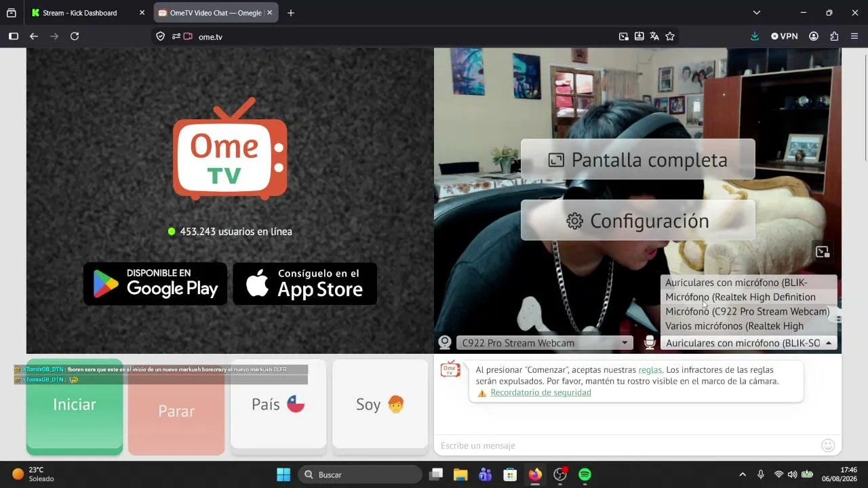Choose Varios micrófonos (Realtek High option
The height and width of the screenshot is (488, 868).
(749, 326)
